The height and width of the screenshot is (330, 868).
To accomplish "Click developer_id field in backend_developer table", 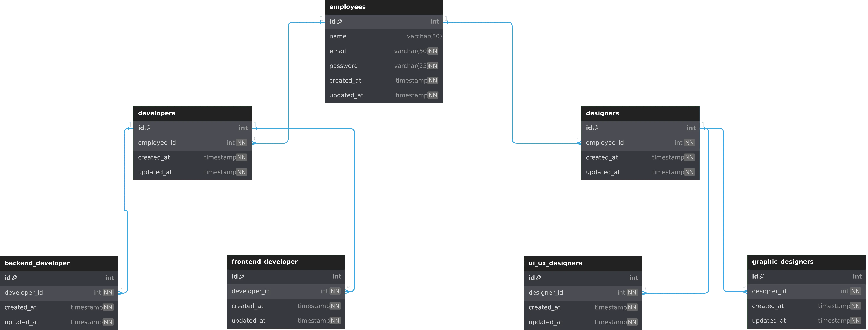I will pyautogui.click(x=24, y=293).
